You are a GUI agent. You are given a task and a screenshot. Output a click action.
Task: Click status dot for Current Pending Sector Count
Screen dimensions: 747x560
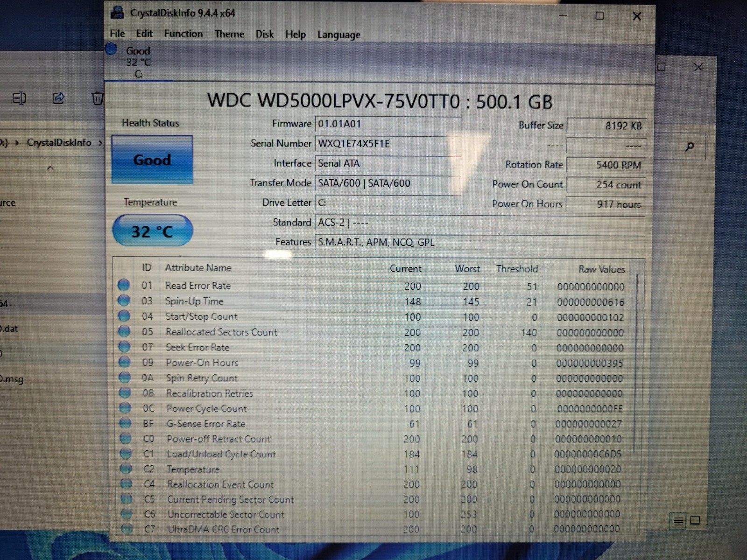126,498
